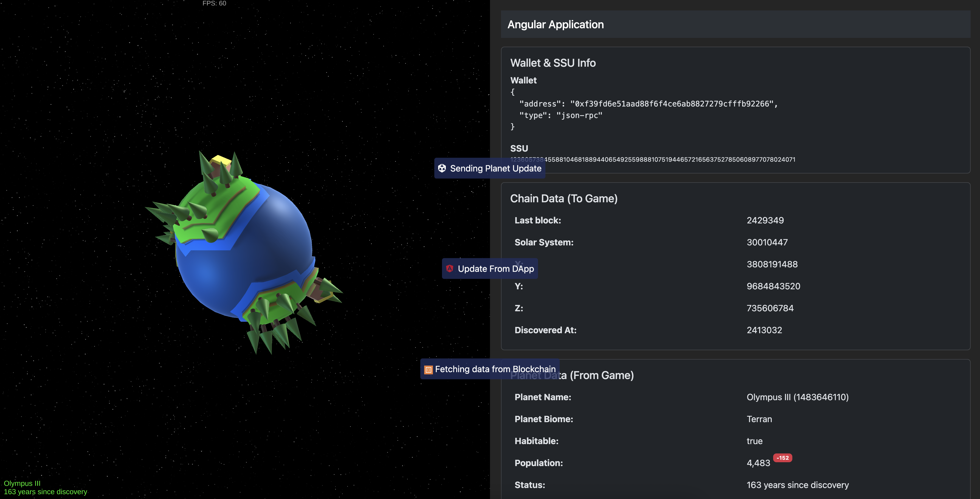Click the Update From DApp label
Image resolution: width=980 pixels, height=499 pixels.
point(495,269)
